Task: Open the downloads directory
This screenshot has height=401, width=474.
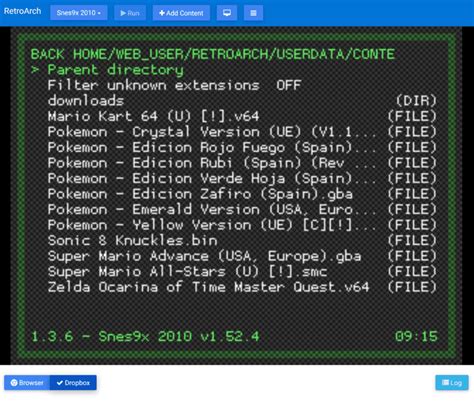Action: (x=242, y=101)
